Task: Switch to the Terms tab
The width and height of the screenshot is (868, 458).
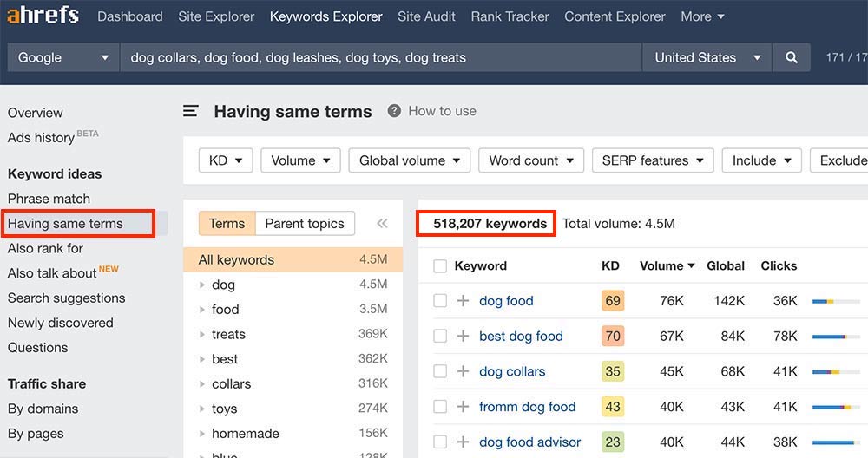Action: [x=227, y=224]
